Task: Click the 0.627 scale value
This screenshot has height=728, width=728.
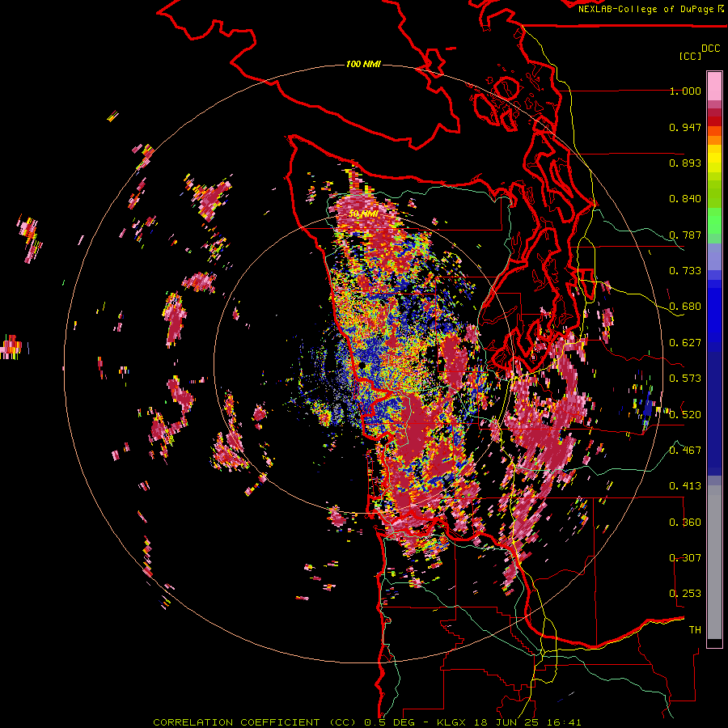Action: point(685,343)
